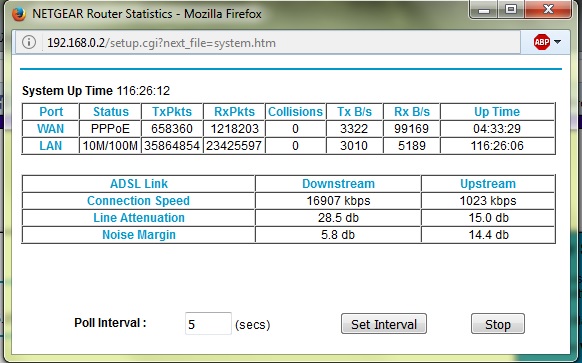Click the (secs) unit label
This screenshot has height=363, width=582.
tap(252, 325)
